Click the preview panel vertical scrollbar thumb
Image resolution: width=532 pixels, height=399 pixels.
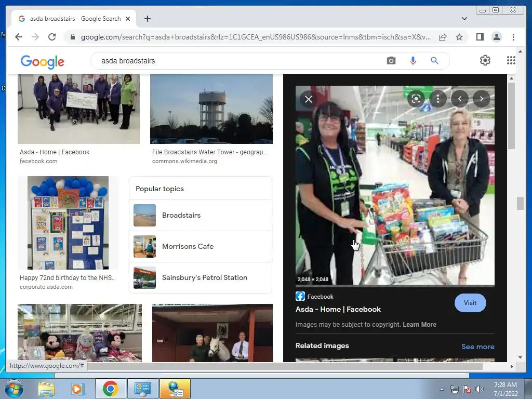pos(511,115)
